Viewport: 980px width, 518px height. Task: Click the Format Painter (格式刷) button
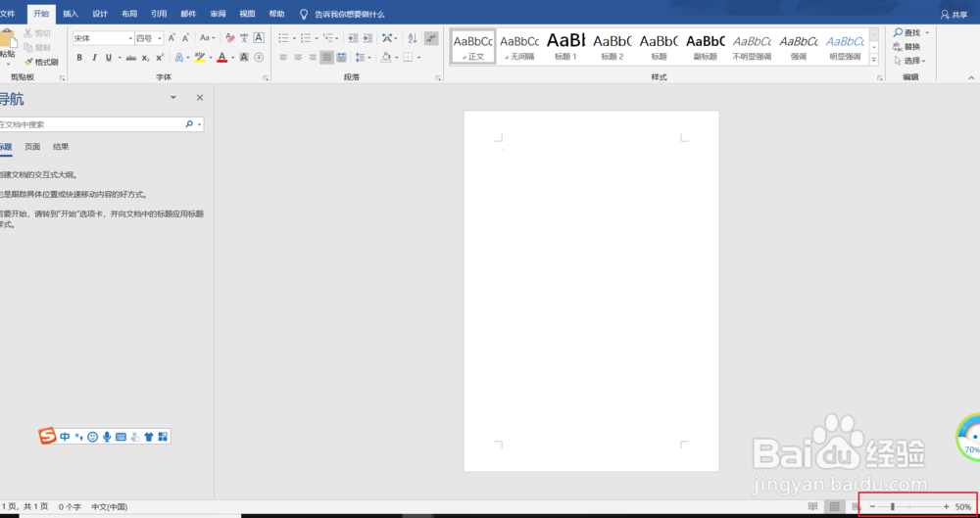(41, 62)
